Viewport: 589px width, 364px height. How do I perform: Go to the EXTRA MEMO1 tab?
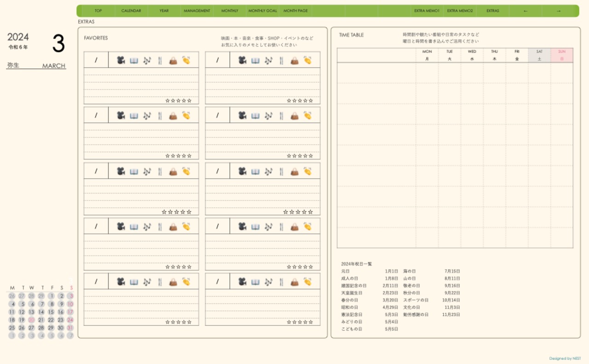click(427, 11)
